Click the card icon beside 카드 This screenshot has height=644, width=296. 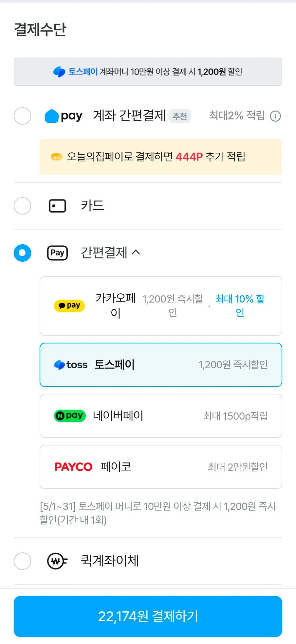(57, 206)
